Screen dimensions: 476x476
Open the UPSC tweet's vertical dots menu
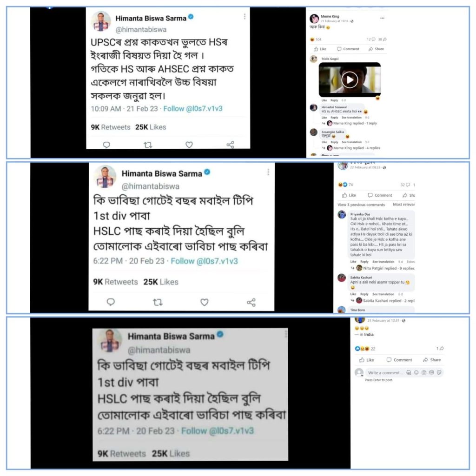[x=245, y=16]
